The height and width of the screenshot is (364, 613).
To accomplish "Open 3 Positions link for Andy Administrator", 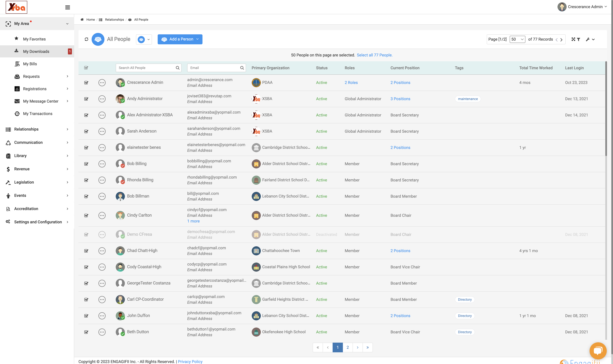I will [400, 99].
